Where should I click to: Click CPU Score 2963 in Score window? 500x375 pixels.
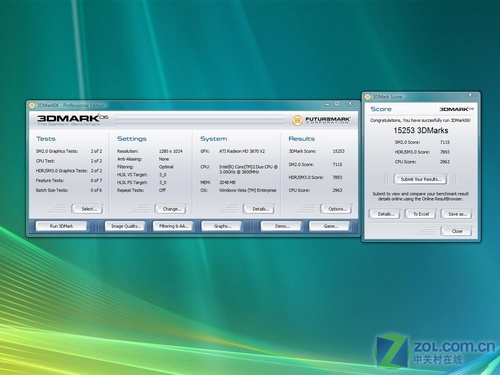pyautogui.click(x=422, y=162)
